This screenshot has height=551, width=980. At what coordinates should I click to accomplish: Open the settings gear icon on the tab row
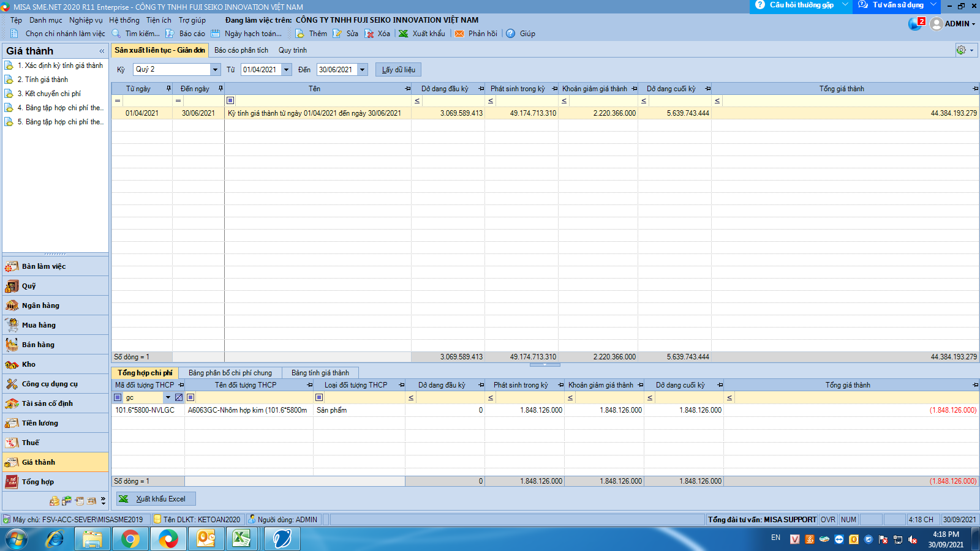pyautogui.click(x=961, y=50)
